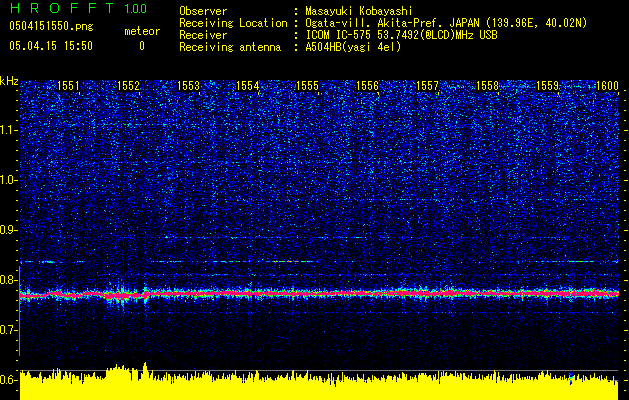
Task: Click the date stamp 05.04.15 15:50
Action: [x=51, y=46]
